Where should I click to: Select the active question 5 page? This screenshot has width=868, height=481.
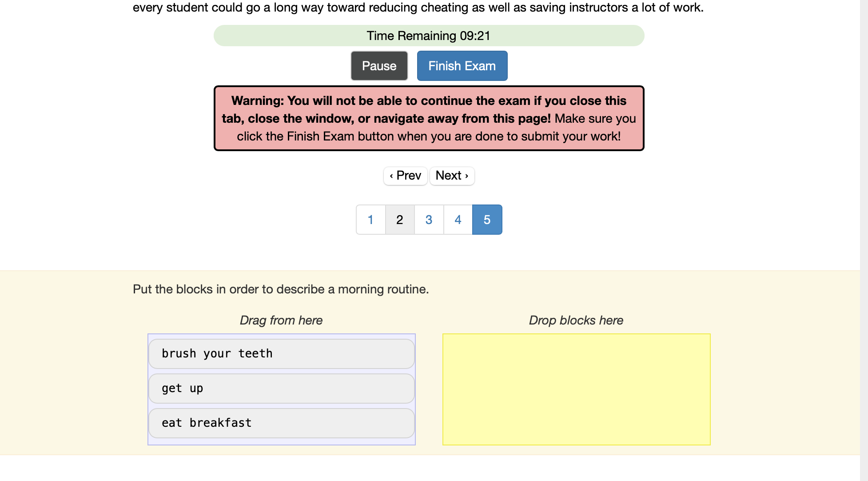[x=487, y=220]
